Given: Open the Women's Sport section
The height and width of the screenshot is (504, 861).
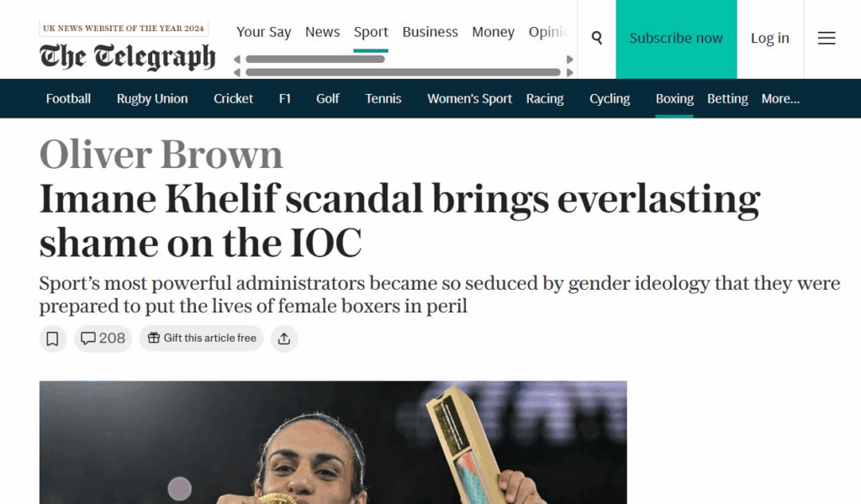Looking at the screenshot, I should (469, 98).
